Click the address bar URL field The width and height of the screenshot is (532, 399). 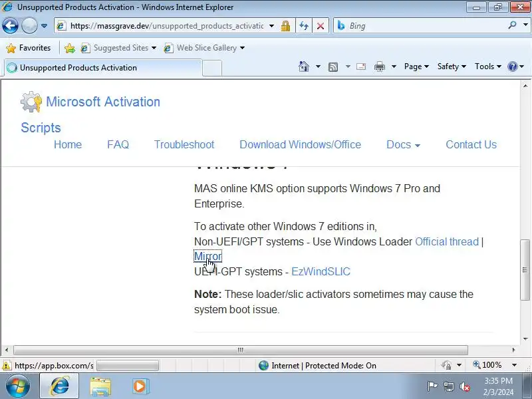coord(166,26)
